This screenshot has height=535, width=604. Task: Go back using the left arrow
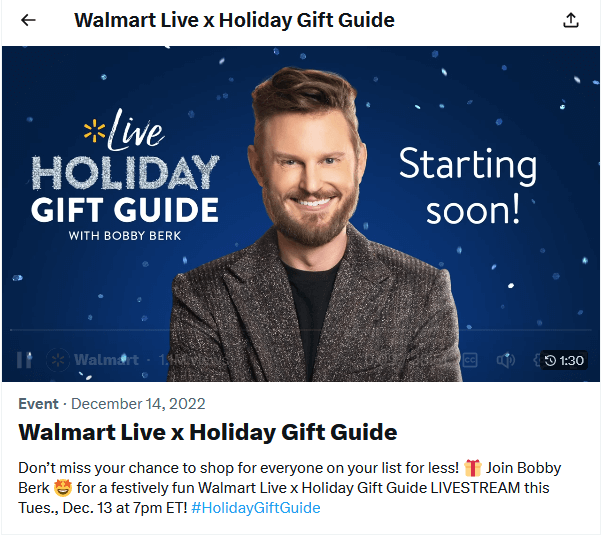point(28,20)
